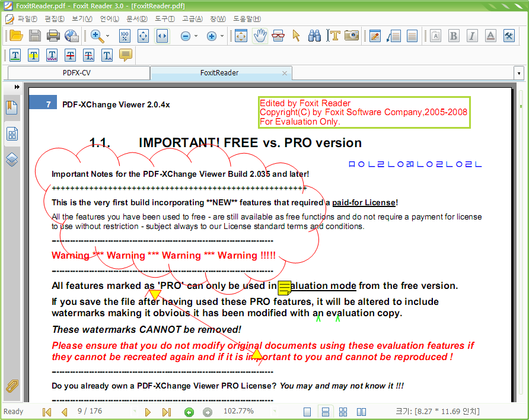
Task: Toggle bold formatting
Action: click(454, 36)
